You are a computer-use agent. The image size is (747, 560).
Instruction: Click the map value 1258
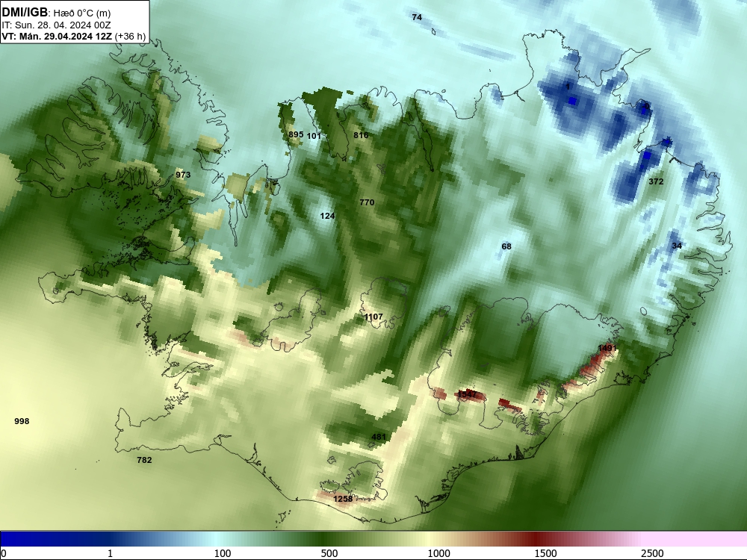tap(343, 499)
